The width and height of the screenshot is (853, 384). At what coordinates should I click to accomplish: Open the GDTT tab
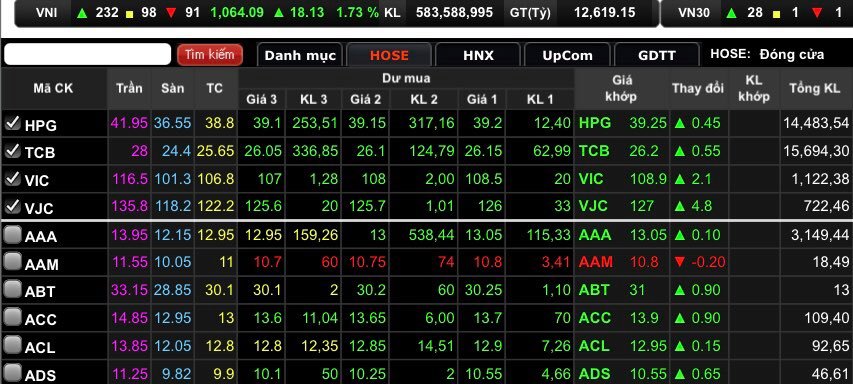657,55
